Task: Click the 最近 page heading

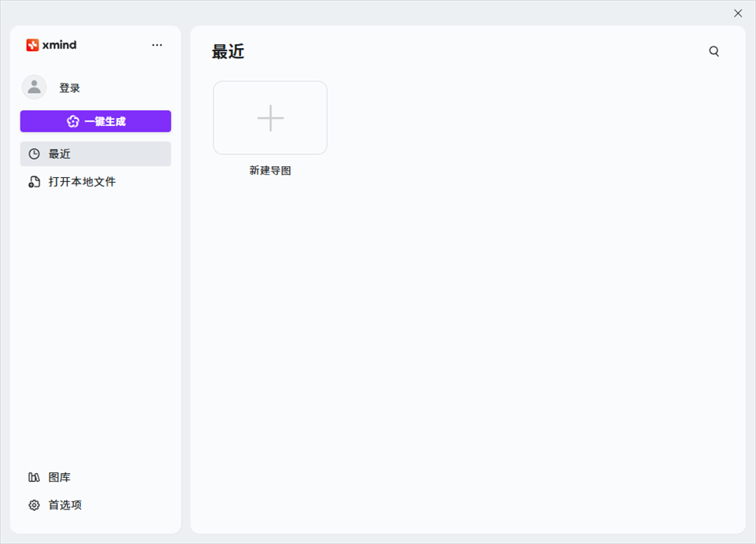Action: coord(228,52)
